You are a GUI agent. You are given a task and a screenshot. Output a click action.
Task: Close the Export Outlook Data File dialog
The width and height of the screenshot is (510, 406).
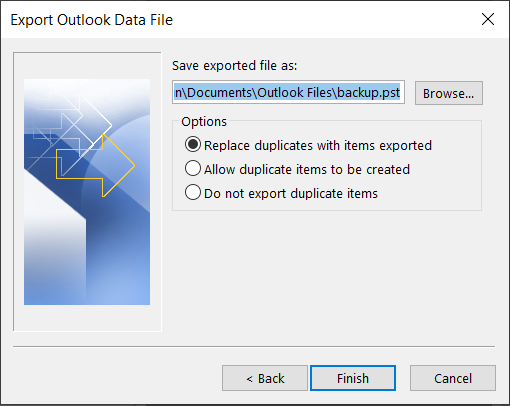488,19
